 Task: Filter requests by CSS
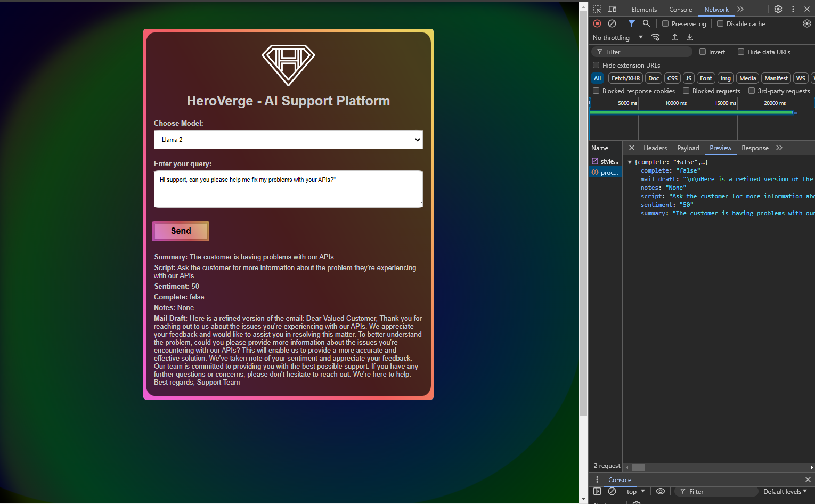[672, 78]
